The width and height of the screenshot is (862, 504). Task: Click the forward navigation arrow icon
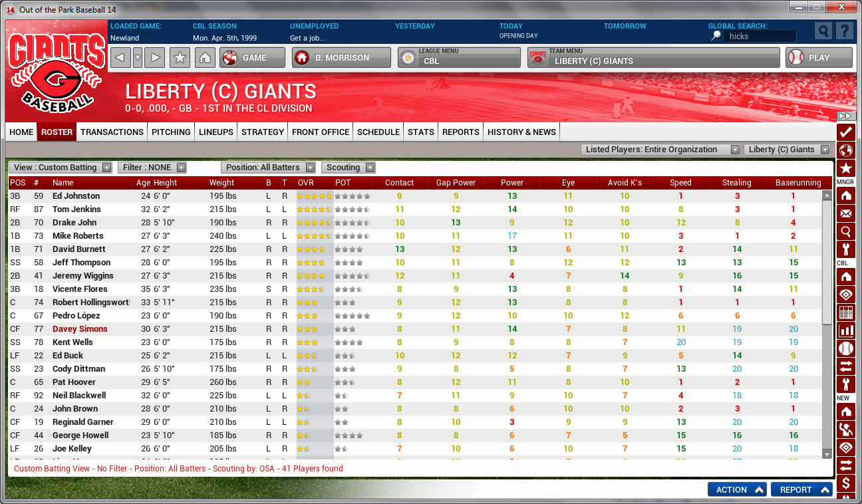155,58
